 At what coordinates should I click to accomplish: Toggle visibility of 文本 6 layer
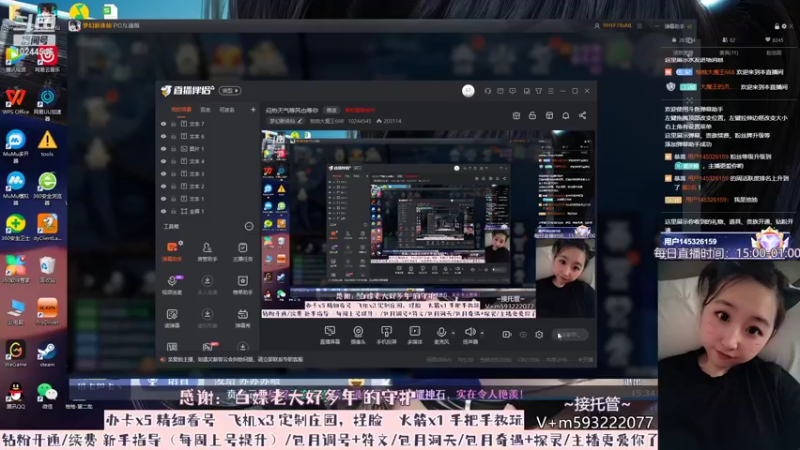pyautogui.click(x=163, y=136)
